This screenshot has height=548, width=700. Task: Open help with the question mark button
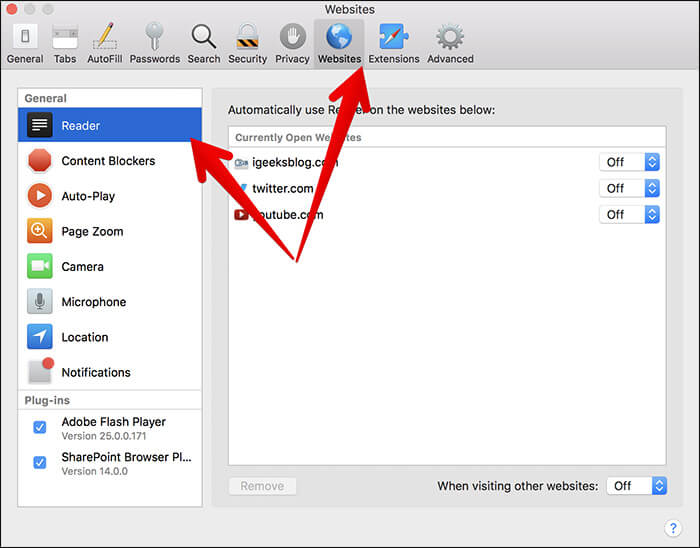click(x=673, y=528)
